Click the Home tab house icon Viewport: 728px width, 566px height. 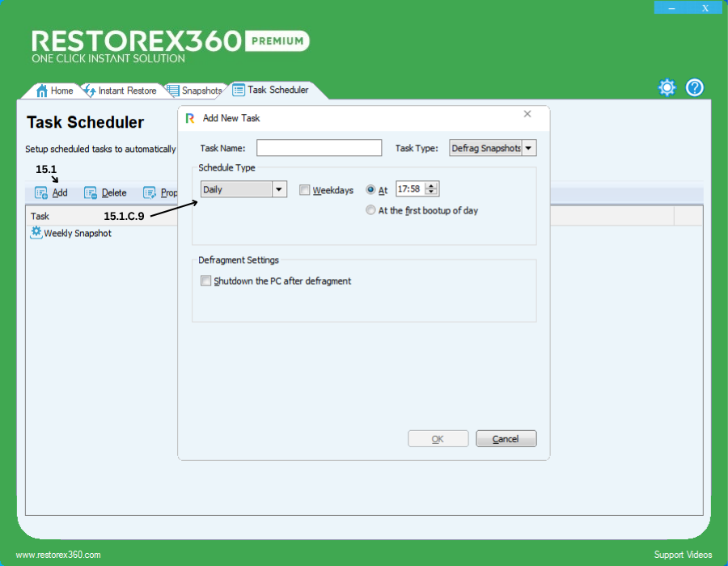42,91
